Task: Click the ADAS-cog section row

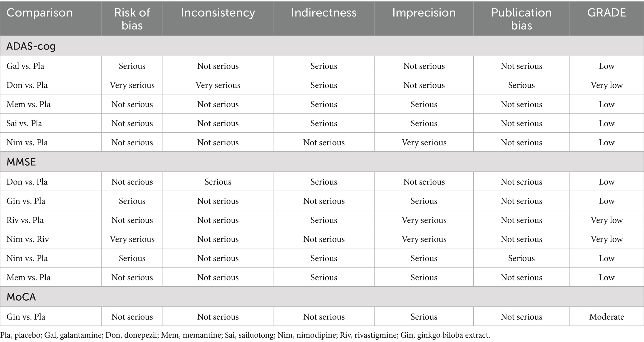Action: (x=31, y=46)
